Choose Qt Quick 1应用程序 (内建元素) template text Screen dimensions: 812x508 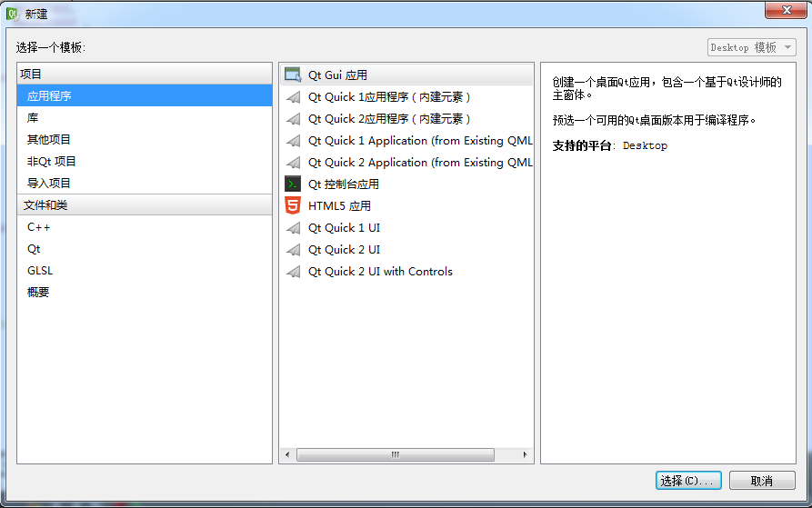pyautogui.click(x=389, y=97)
